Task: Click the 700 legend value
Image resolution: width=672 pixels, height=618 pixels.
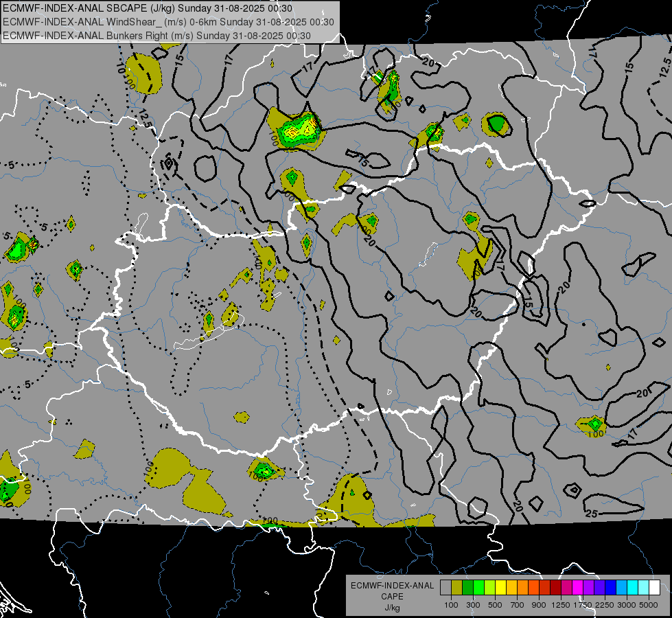Action: point(518,605)
